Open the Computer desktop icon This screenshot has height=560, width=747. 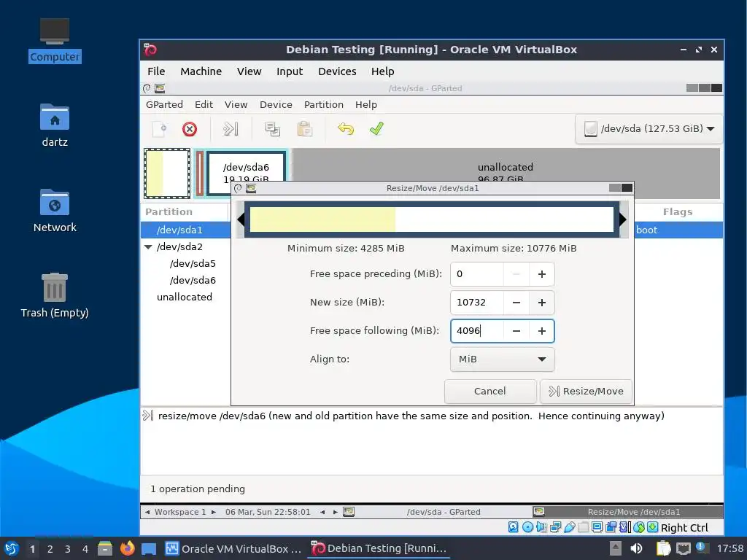(x=55, y=41)
